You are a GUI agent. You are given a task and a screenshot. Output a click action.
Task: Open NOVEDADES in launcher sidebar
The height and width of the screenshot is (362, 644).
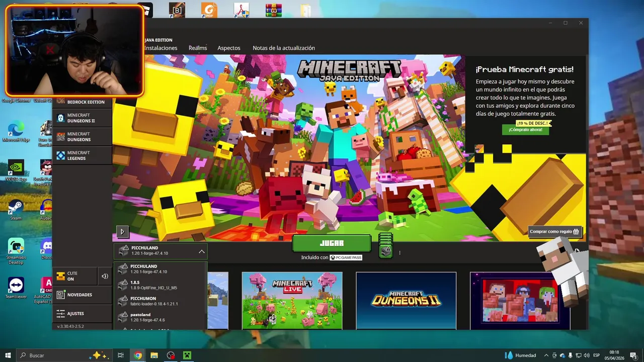click(x=83, y=295)
